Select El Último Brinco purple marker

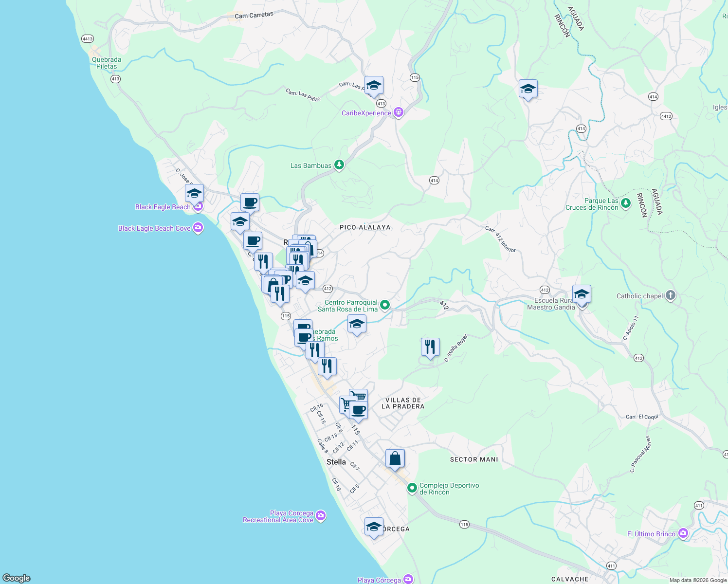683,533
